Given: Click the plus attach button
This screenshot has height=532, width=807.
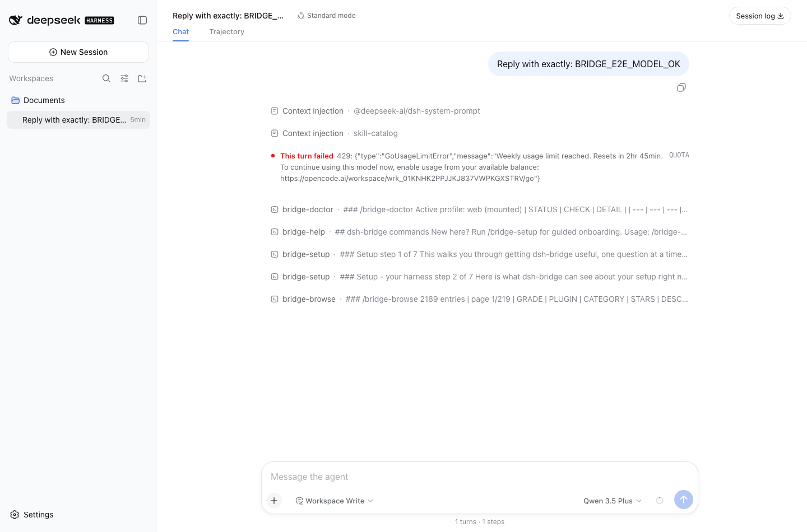Looking at the screenshot, I should pyautogui.click(x=274, y=501).
